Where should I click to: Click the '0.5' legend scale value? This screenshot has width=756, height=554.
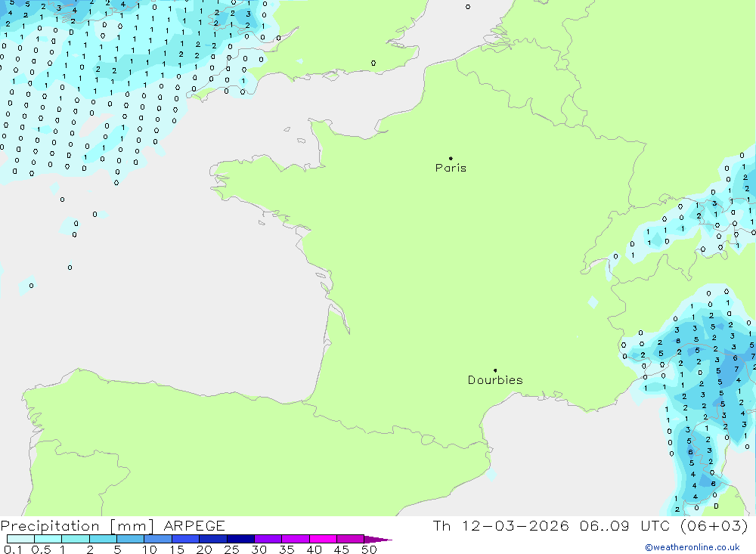coord(41,549)
